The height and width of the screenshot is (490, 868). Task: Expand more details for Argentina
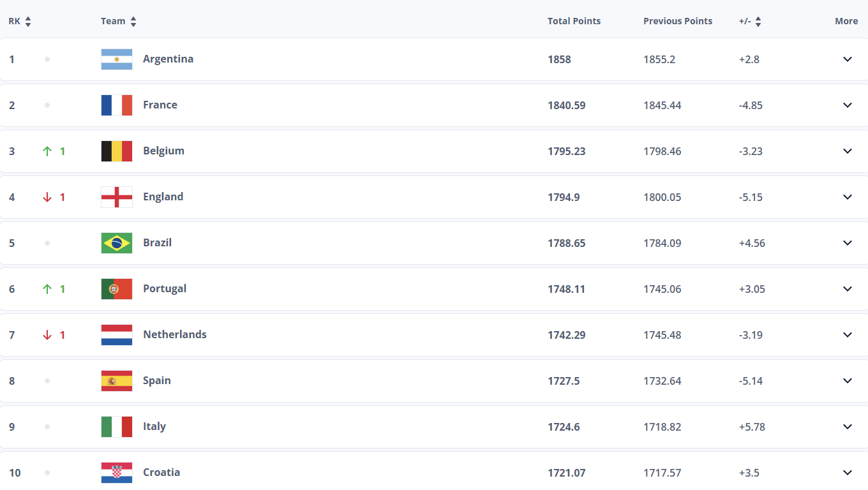(848, 59)
